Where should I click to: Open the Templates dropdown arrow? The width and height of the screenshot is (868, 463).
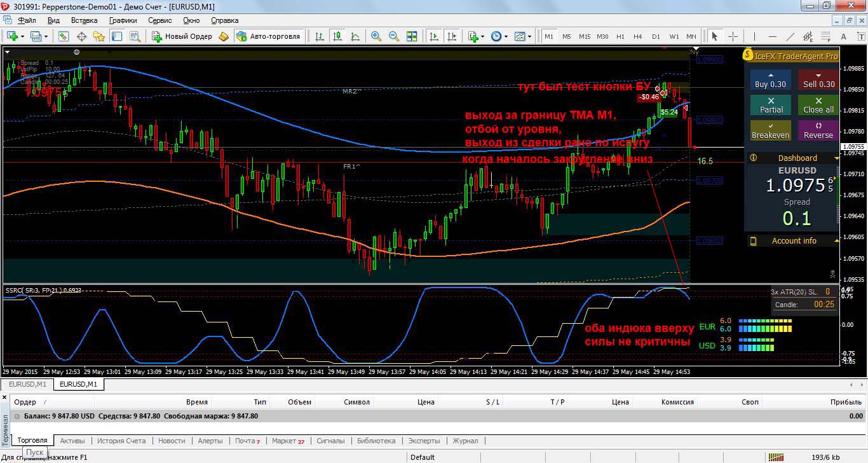[x=529, y=36]
